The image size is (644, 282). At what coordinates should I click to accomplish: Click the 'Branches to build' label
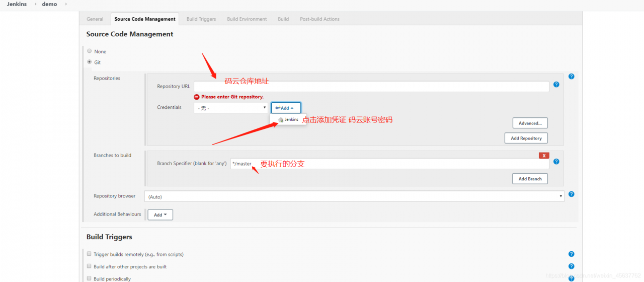click(x=112, y=155)
